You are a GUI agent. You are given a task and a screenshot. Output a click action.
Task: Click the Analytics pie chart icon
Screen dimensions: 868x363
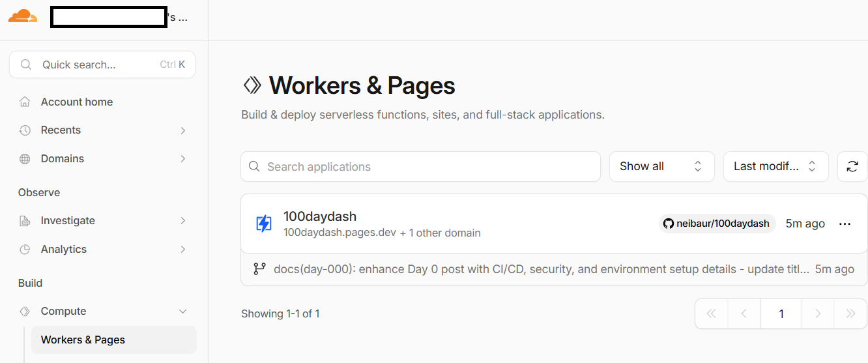(x=25, y=249)
